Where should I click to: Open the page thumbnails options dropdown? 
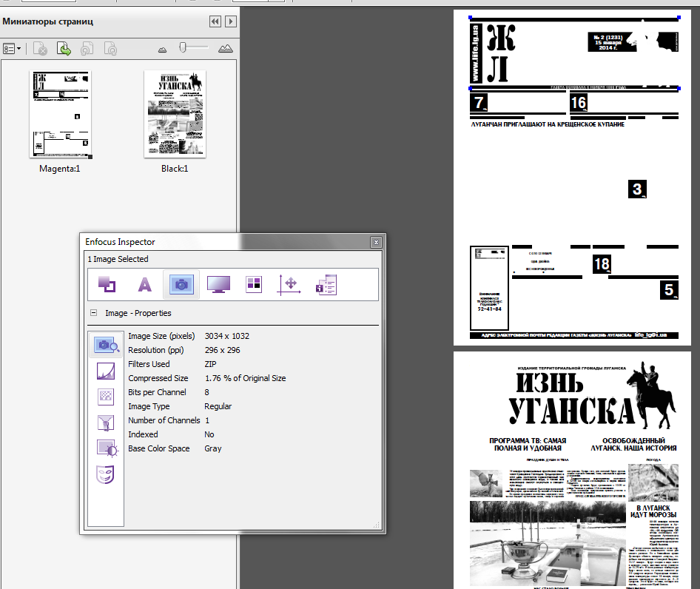(12, 49)
